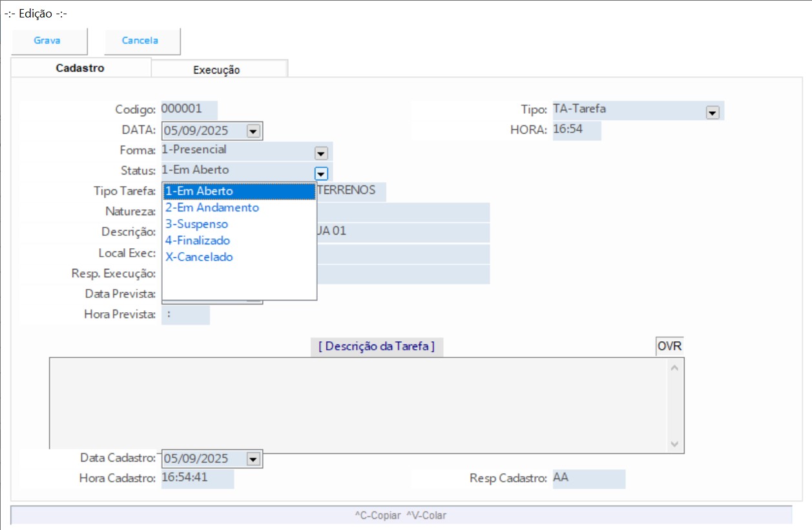Open the Data Cadastro date picker arrow
The width and height of the screenshot is (812, 530).
click(x=253, y=459)
